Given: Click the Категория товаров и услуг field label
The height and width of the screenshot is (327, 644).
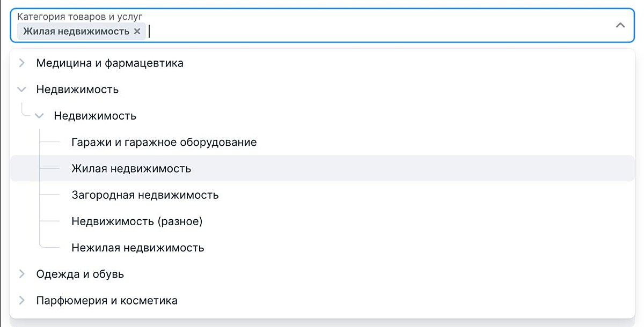Looking at the screenshot, I should tap(79, 17).
